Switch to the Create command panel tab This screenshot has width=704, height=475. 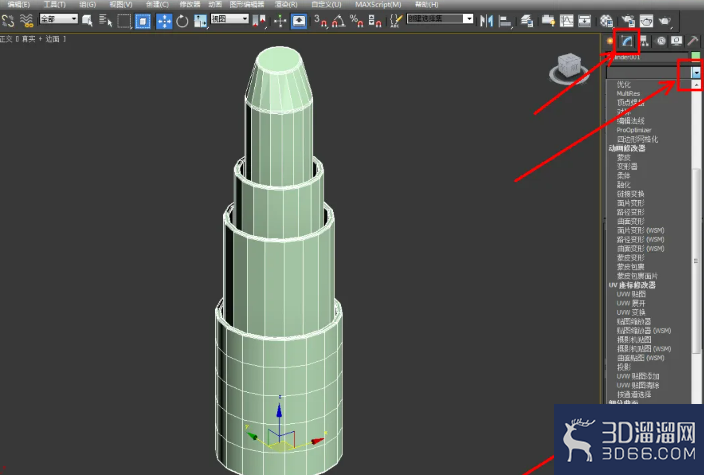tap(610, 41)
